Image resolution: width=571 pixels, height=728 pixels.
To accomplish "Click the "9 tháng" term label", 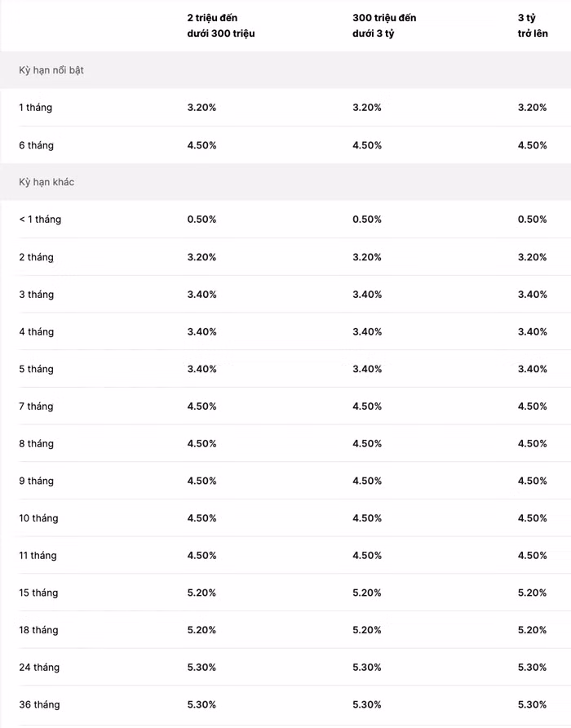I will point(37,481).
